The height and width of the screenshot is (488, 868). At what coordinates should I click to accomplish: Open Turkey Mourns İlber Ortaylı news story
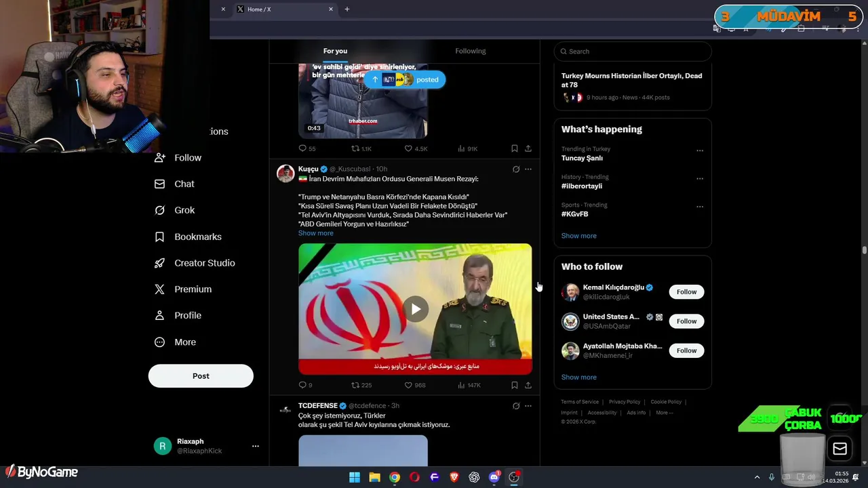point(633,86)
